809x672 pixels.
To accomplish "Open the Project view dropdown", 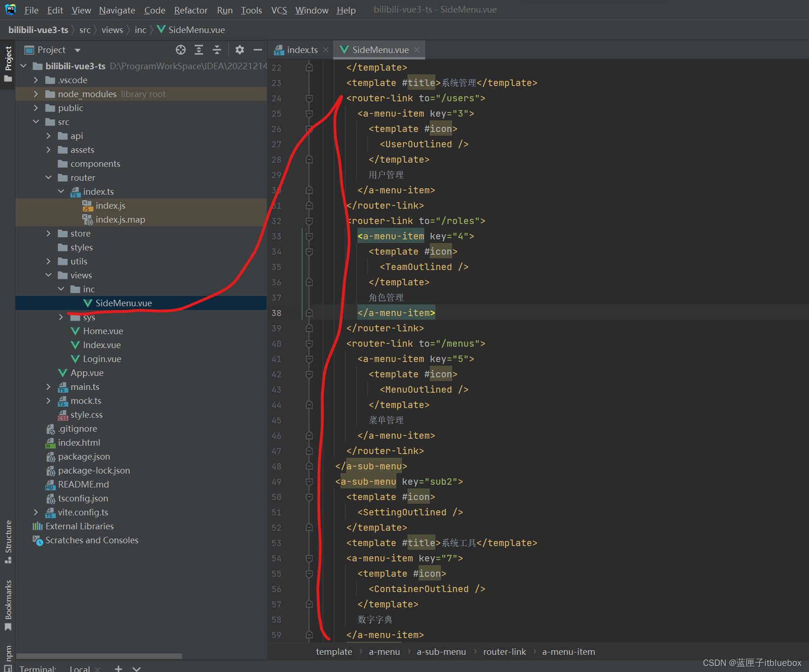I will (x=78, y=50).
